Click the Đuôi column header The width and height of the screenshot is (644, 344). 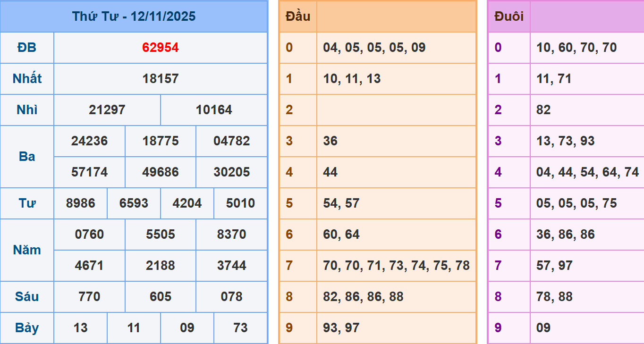click(509, 17)
